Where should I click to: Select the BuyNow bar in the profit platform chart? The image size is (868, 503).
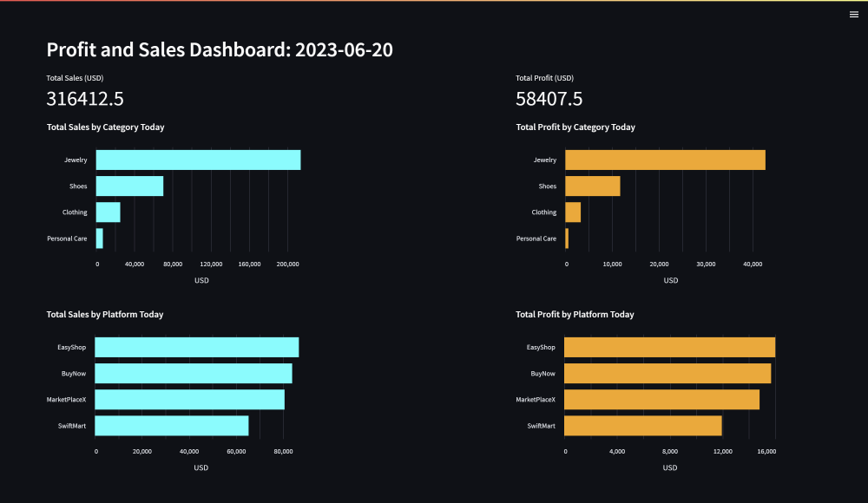coord(667,374)
